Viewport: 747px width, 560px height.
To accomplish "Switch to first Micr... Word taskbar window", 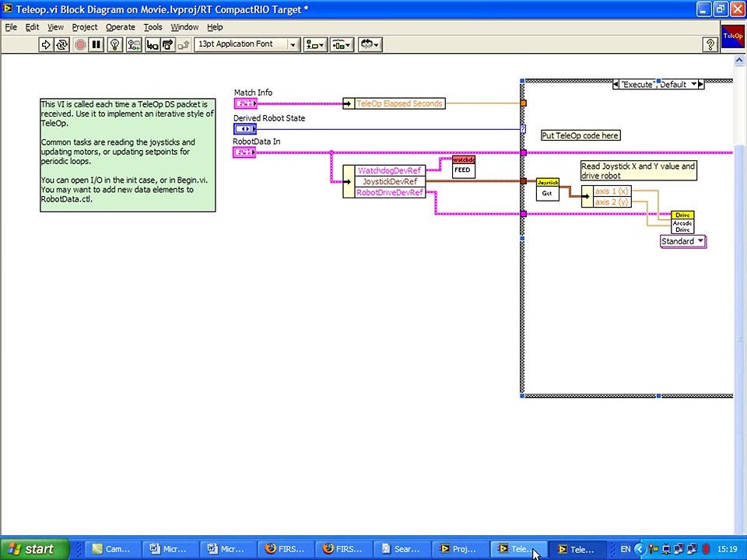I will click(170, 549).
